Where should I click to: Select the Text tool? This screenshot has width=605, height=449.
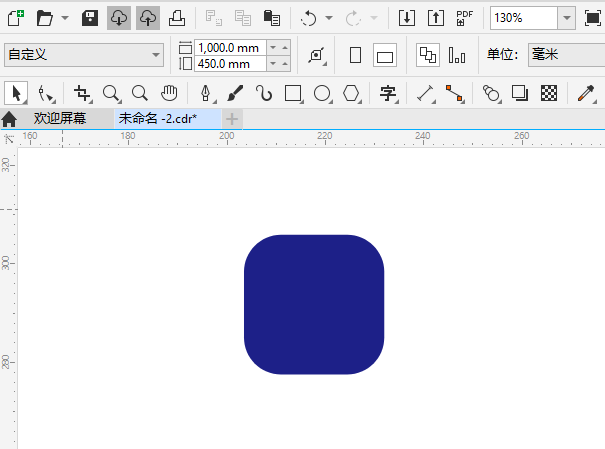click(388, 94)
